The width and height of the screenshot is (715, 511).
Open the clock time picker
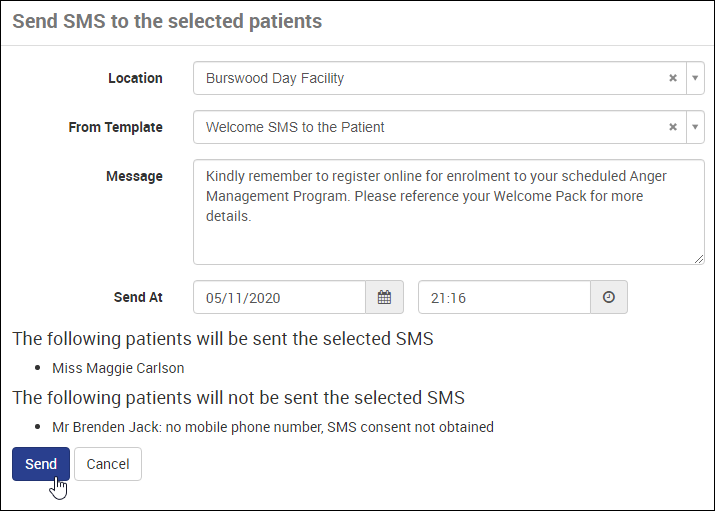click(609, 297)
